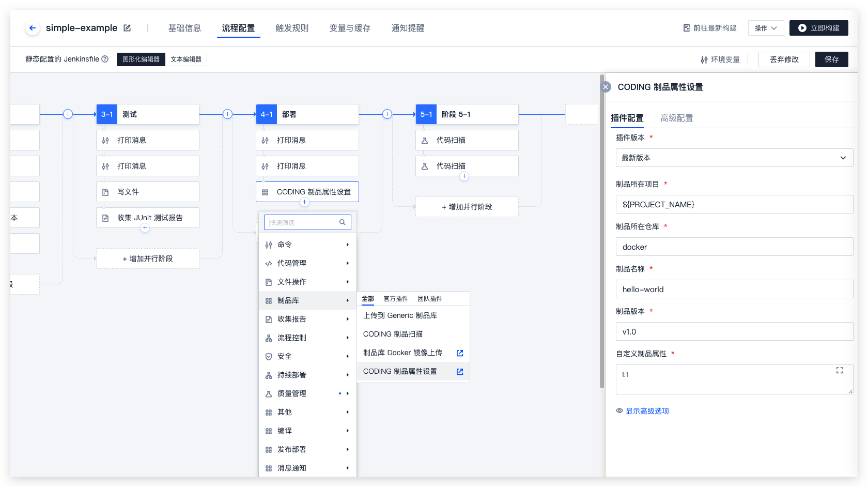Select the second 打印消息 step in 部署 stage
The width and height of the screenshot is (868, 487).
coord(307,166)
